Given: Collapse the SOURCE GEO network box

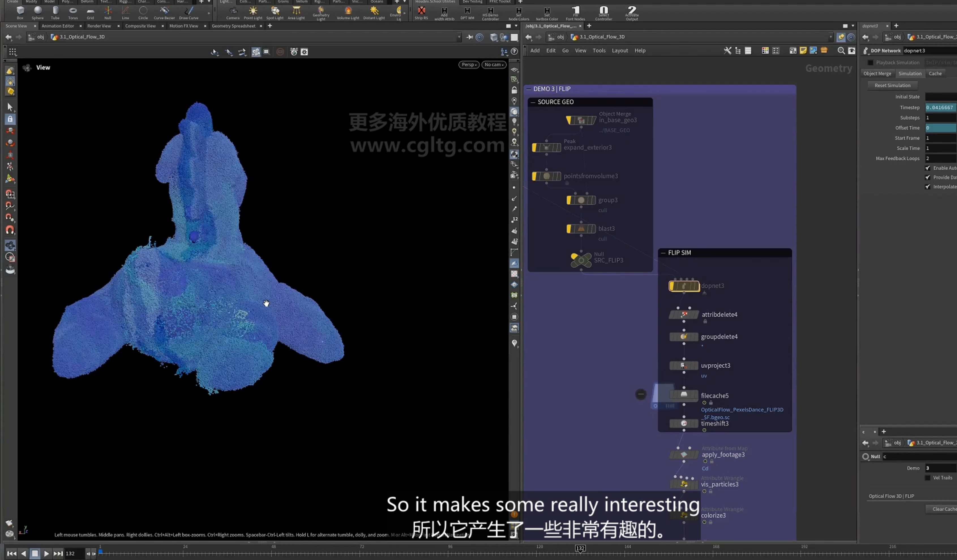Looking at the screenshot, I should click(533, 102).
